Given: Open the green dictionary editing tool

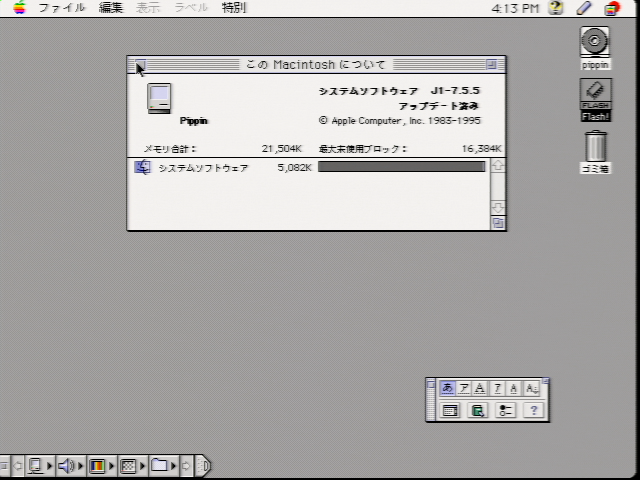Looking at the screenshot, I should tap(478, 410).
